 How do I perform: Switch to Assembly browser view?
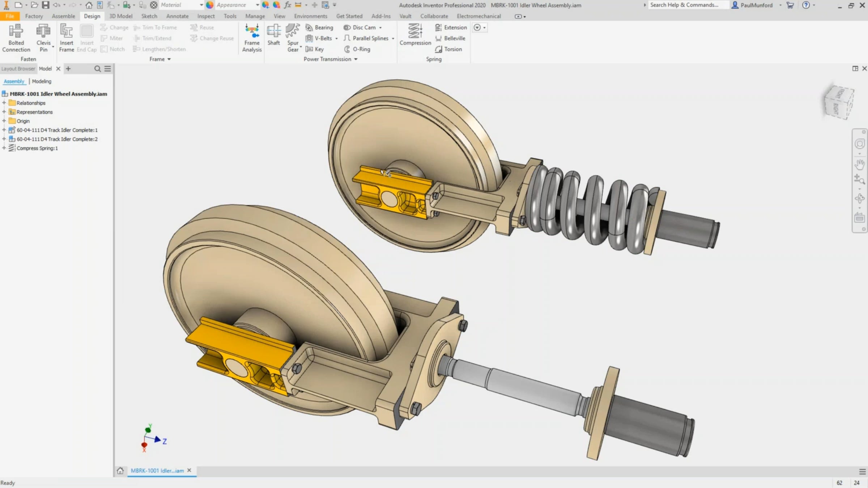pos(14,81)
